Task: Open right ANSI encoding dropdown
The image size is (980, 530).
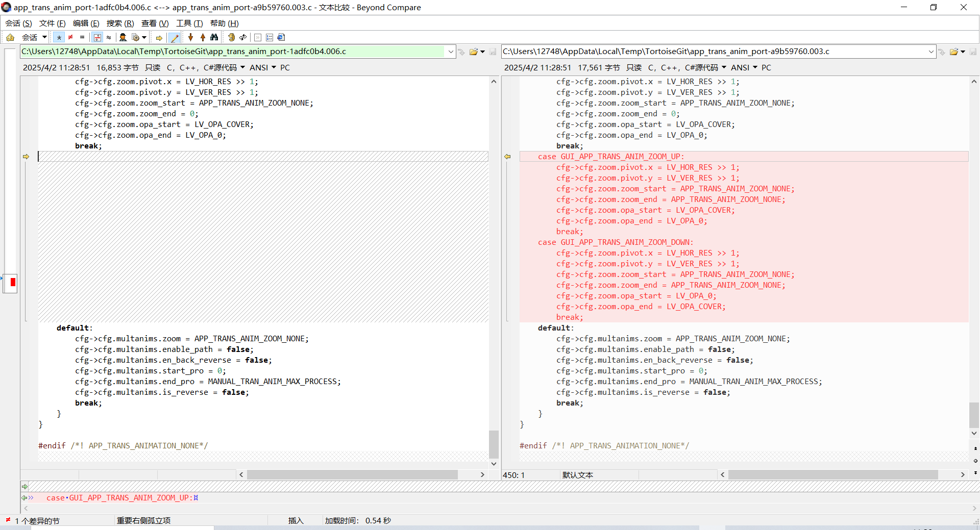Action: pos(744,67)
